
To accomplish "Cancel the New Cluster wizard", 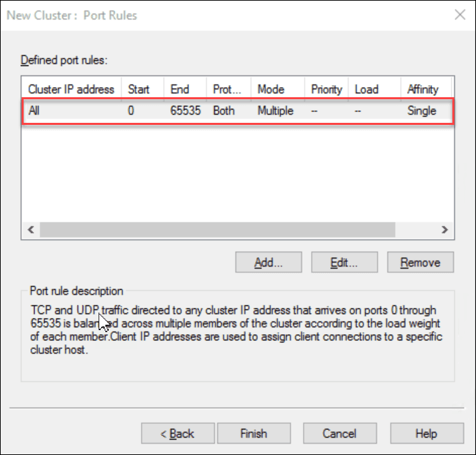I will [338, 433].
